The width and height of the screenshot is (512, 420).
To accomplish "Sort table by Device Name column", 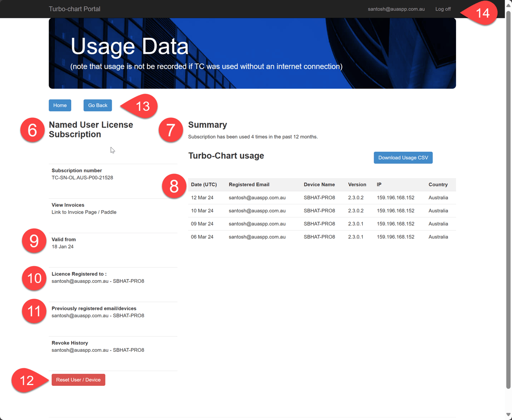I will [319, 185].
